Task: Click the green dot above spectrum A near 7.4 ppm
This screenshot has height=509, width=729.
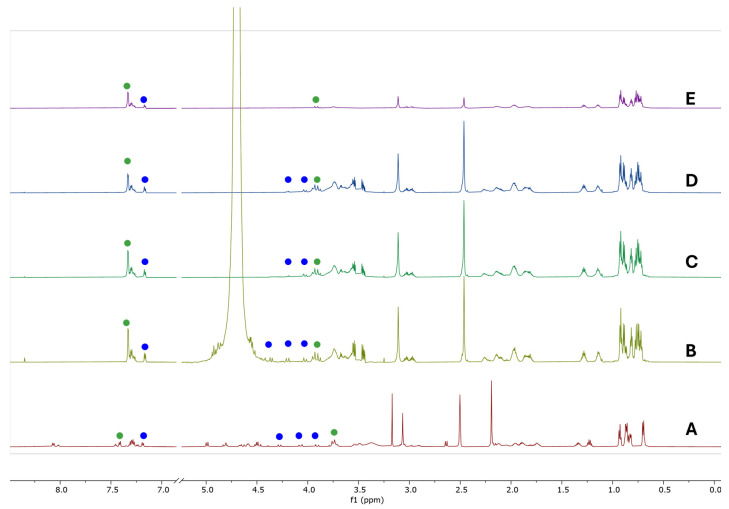Action: [x=119, y=436]
